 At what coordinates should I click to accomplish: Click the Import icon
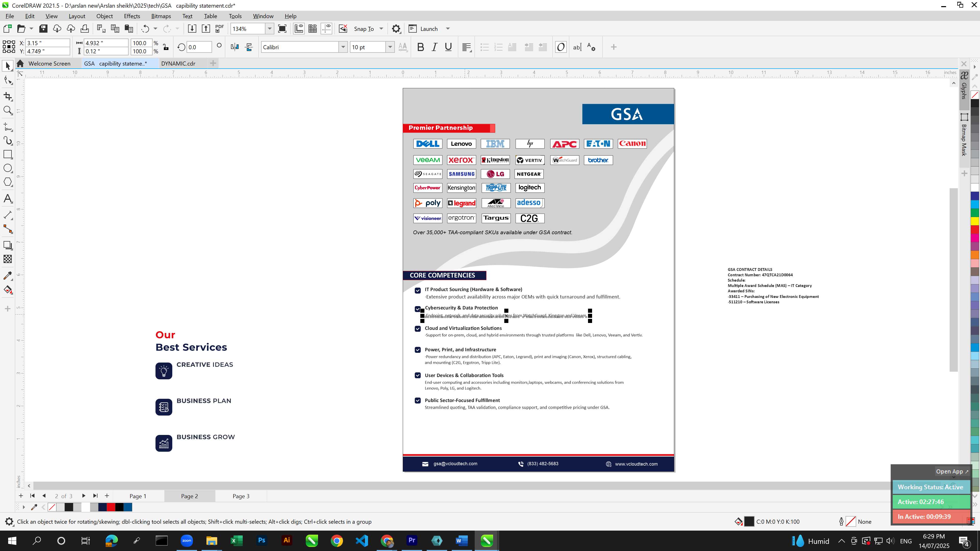coord(192,29)
